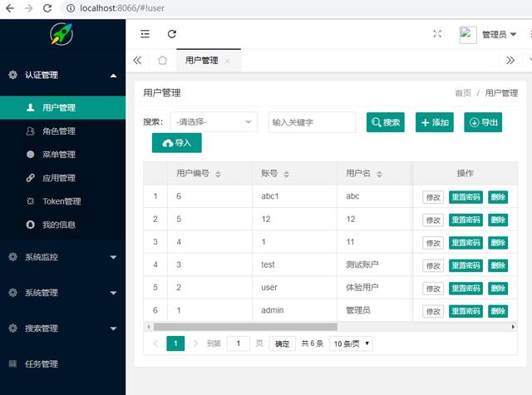Click the browser forward arrow
Screen dimensions: 532x395
28,8
